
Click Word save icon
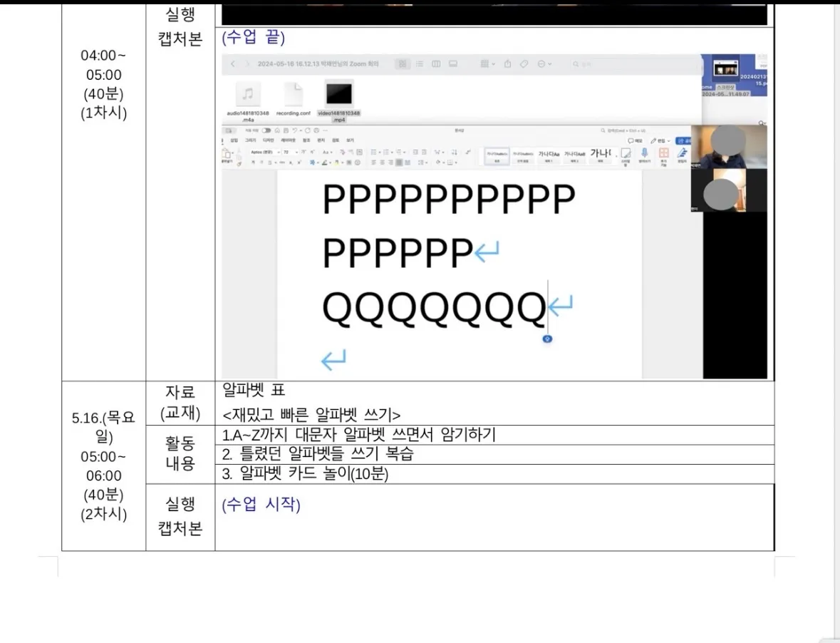tap(286, 130)
